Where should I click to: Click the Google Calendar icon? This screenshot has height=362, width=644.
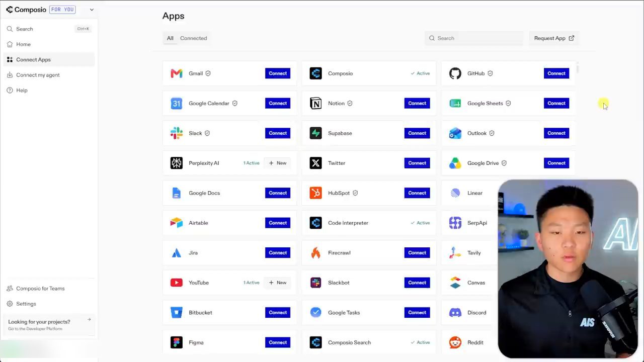(176, 103)
